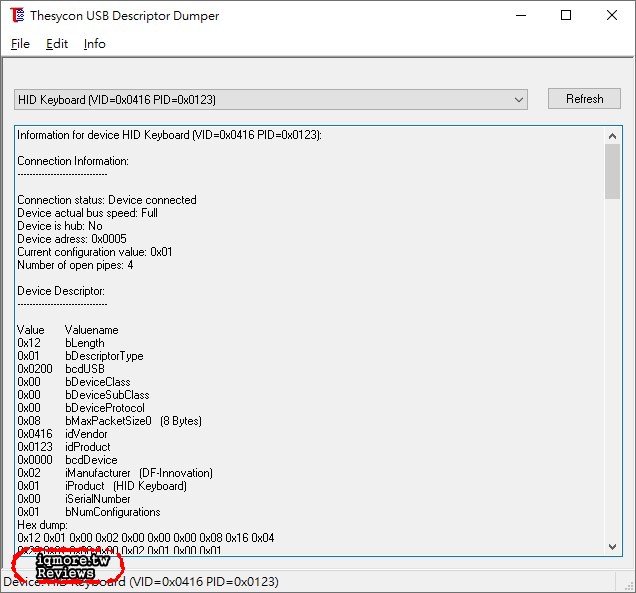Click the window resize grip corner
This screenshot has height=593, width=636.
tap(629, 586)
